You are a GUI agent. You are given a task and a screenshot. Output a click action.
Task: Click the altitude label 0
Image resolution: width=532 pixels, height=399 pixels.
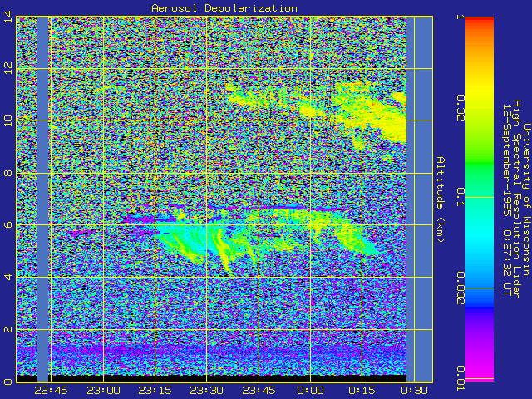coord(8,382)
